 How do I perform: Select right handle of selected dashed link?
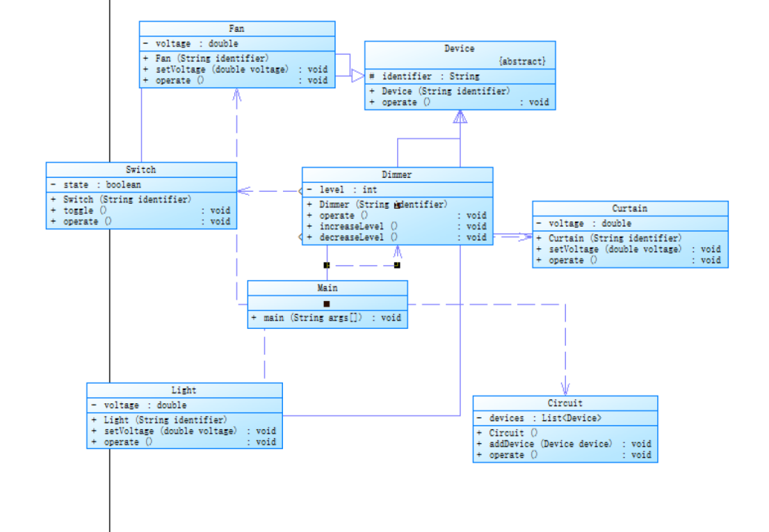(x=397, y=265)
